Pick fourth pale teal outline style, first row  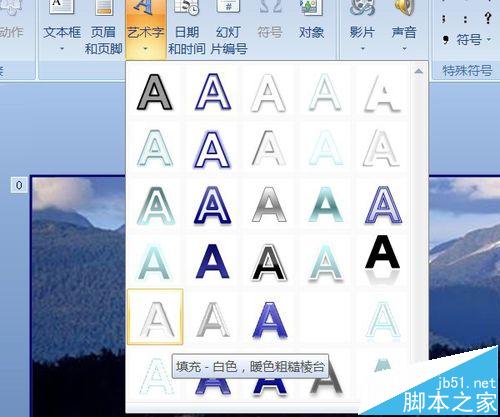click(x=325, y=92)
